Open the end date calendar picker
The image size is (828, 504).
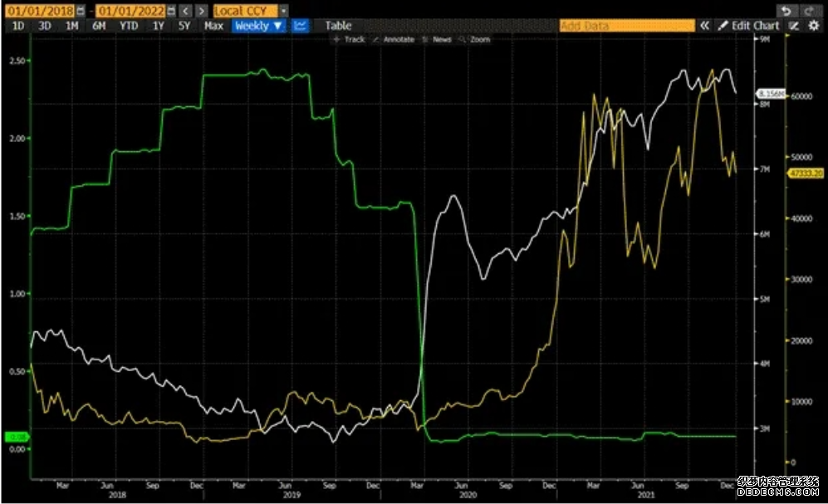pos(171,11)
